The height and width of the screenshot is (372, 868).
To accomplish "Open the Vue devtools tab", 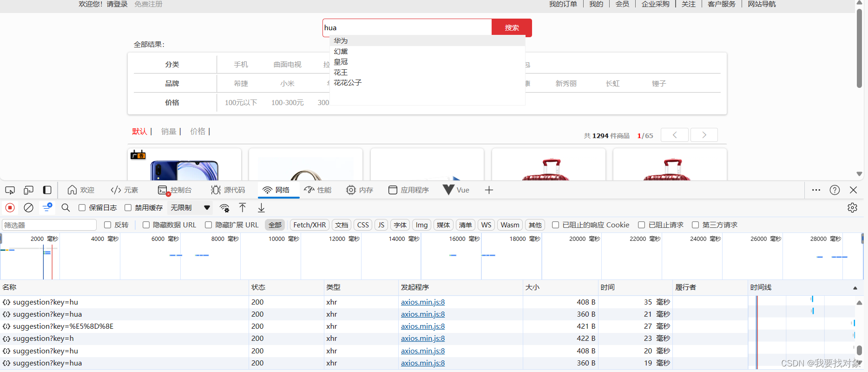I will click(x=456, y=190).
